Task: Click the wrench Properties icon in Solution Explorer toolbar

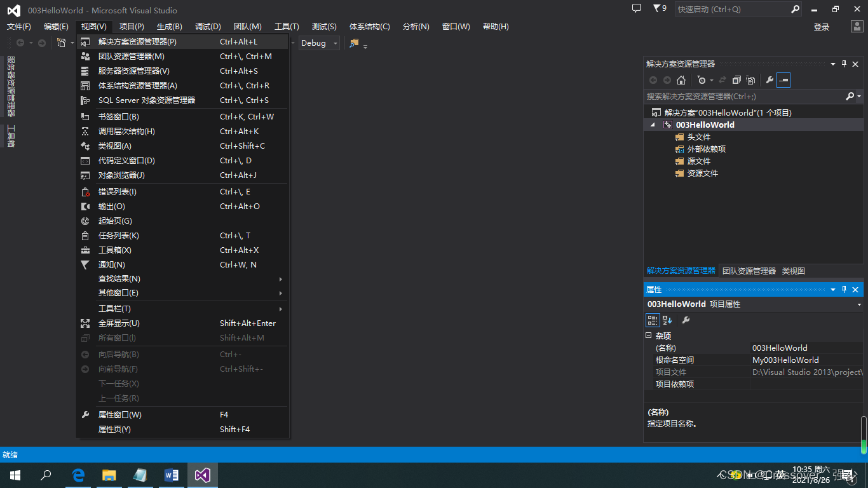Action: [x=770, y=80]
